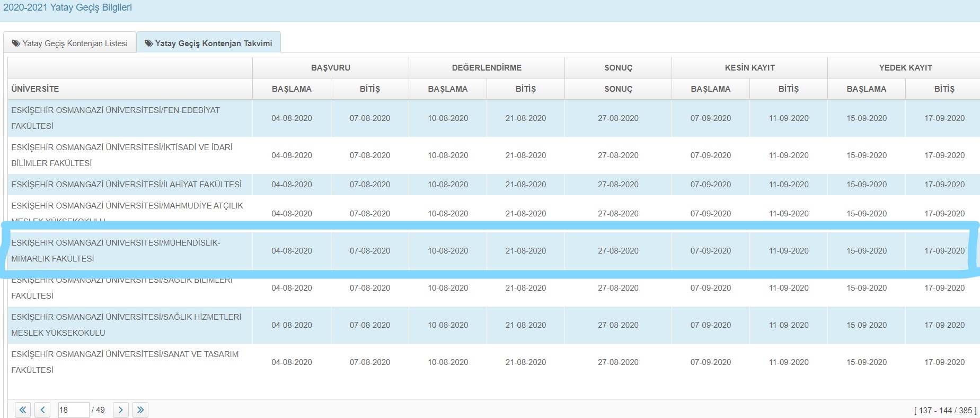Click 27-08-2020 result date in İLAHİYAT row
The width and height of the screenshot is (980, 418).
(x=618, y=185)
